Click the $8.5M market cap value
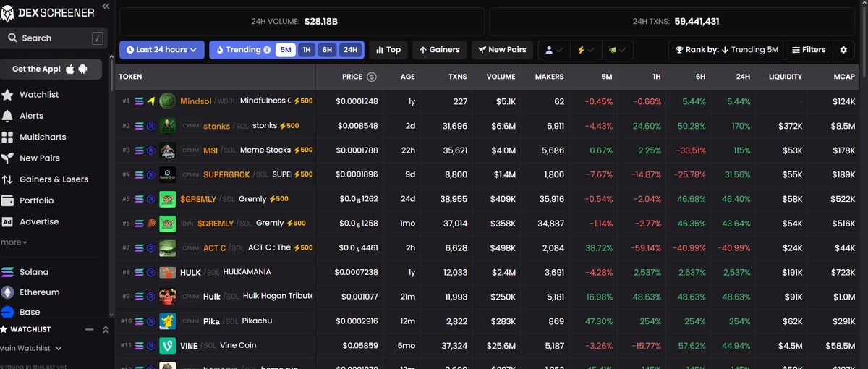This screenshot has width=868, height=369. pos(843,126)
